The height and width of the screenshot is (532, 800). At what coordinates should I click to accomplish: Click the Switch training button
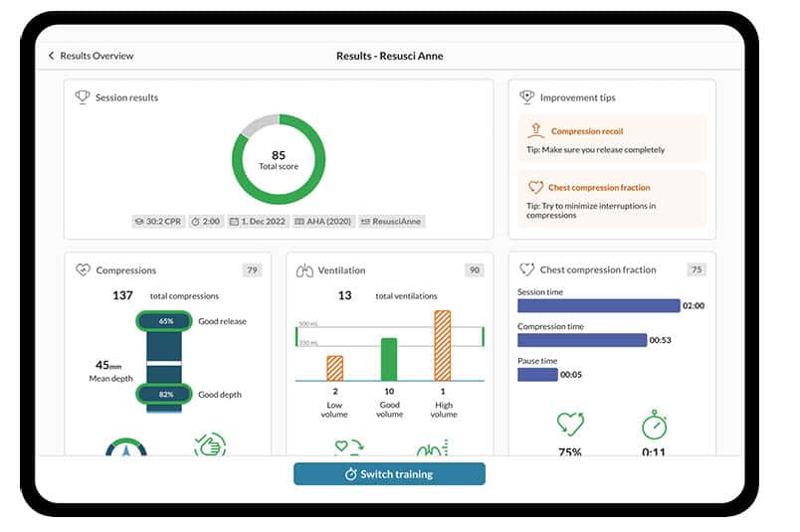389,474
